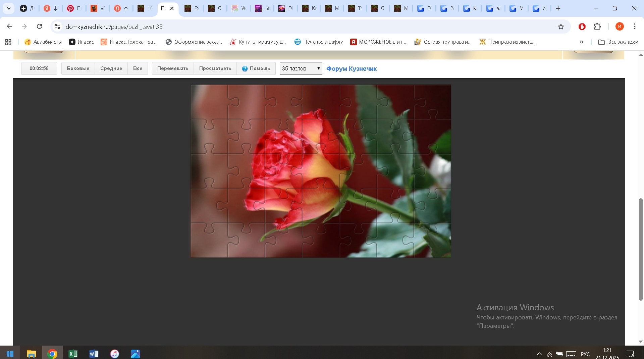Open the Chrome three-dot menu
Viewport: 644px width, 359px height.
pos(635,27)
